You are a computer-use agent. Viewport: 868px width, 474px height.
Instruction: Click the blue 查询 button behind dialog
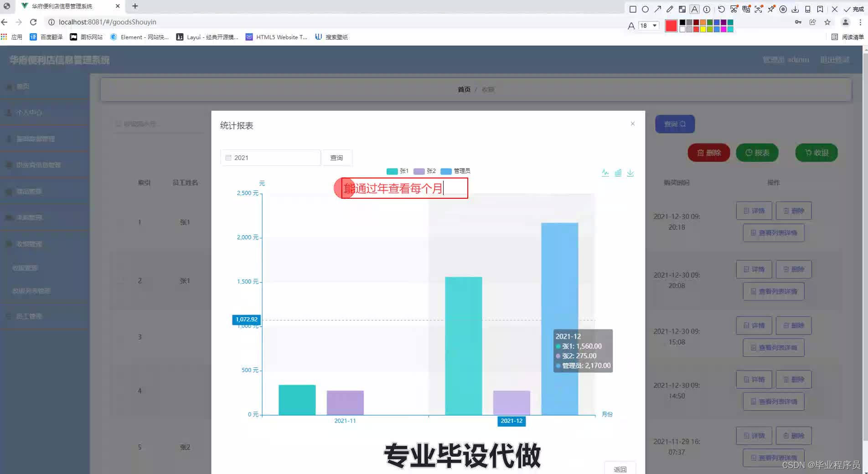pyautogui.click(x=675, y=124)
